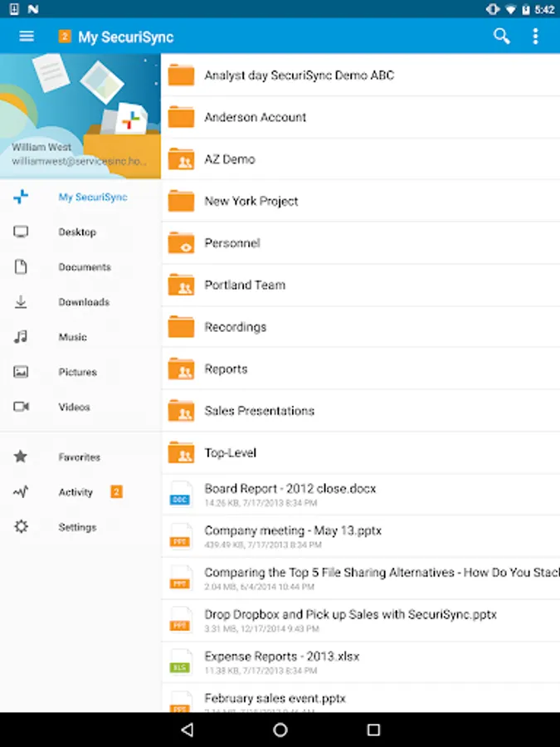Click the Sales Presentations shared folder icon
This screenshot has width=560, height=747.
coord(182,410)
